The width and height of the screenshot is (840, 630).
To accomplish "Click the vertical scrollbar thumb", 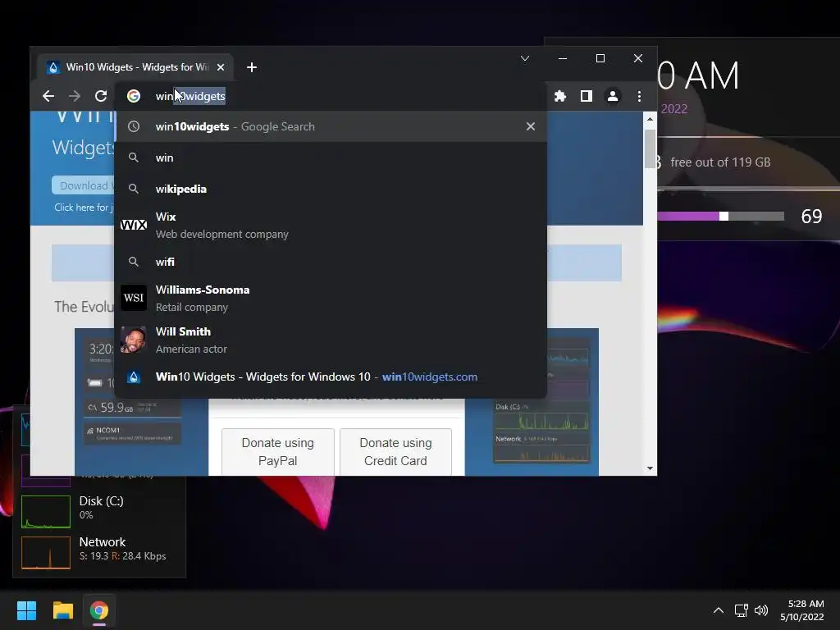I will pos(650,148).
